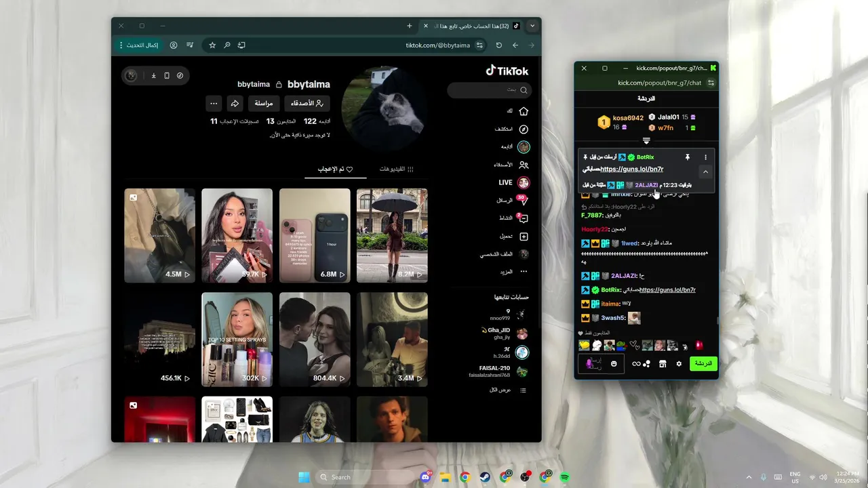This screenshot has height=488, width=868.
Task: Open liked video with 8.2M views
Action: point(392,235)
